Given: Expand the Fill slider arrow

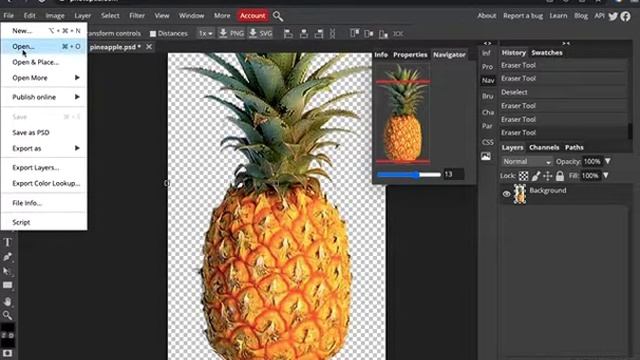Looking at the screenshot, I should pyautogui.click(x=606, y=176).
